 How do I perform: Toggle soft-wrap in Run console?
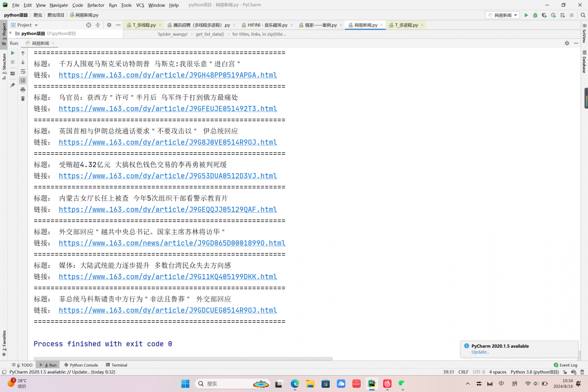tap(23, 72)
